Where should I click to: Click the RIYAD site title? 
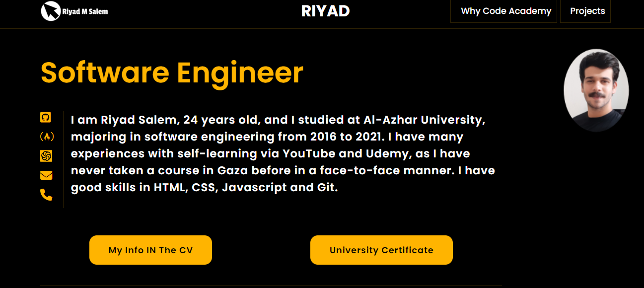(325, 11)
